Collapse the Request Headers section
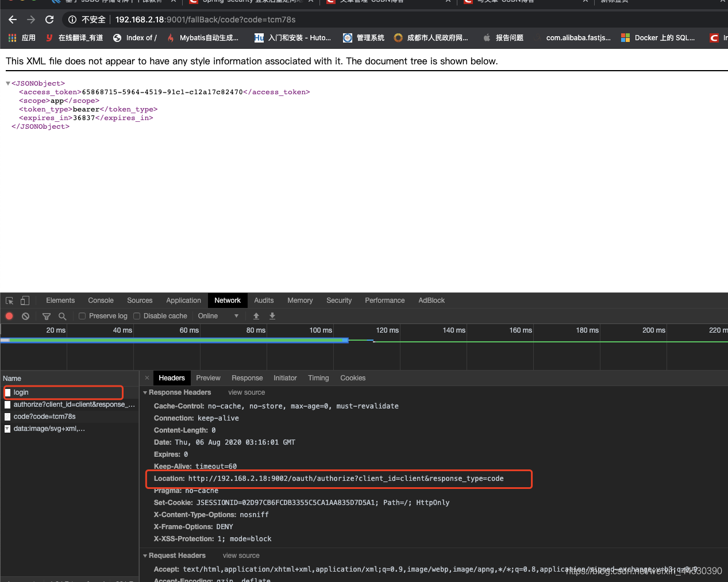 coord(145,556)
